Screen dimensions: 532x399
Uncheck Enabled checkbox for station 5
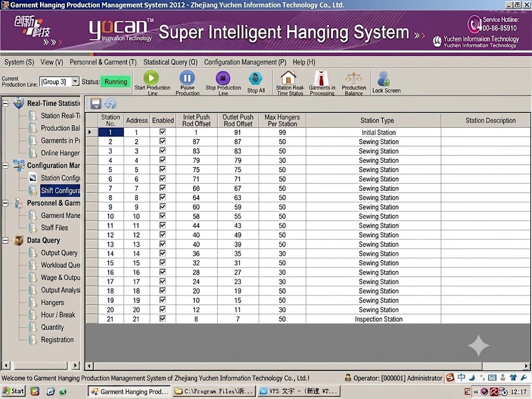coord(163,169)
